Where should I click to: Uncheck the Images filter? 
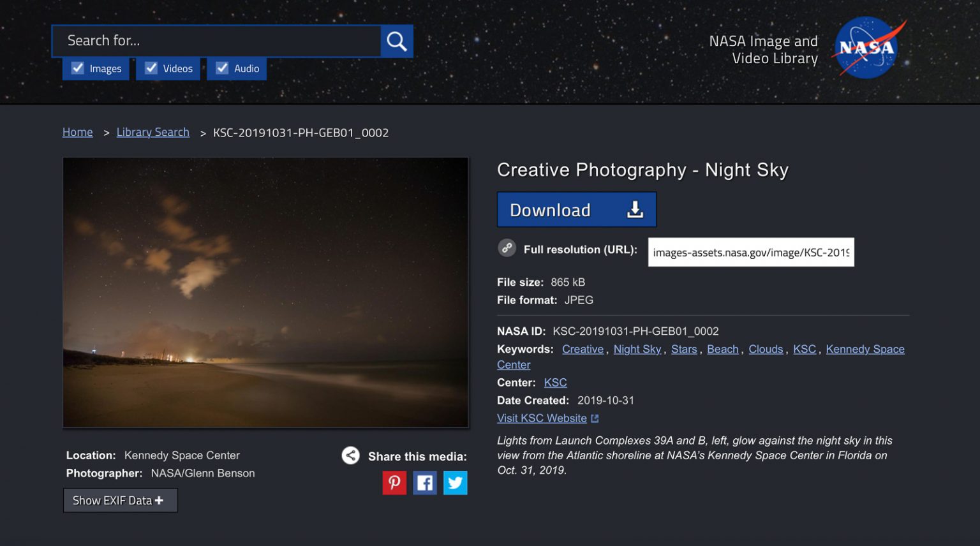(x=78, y=68)
